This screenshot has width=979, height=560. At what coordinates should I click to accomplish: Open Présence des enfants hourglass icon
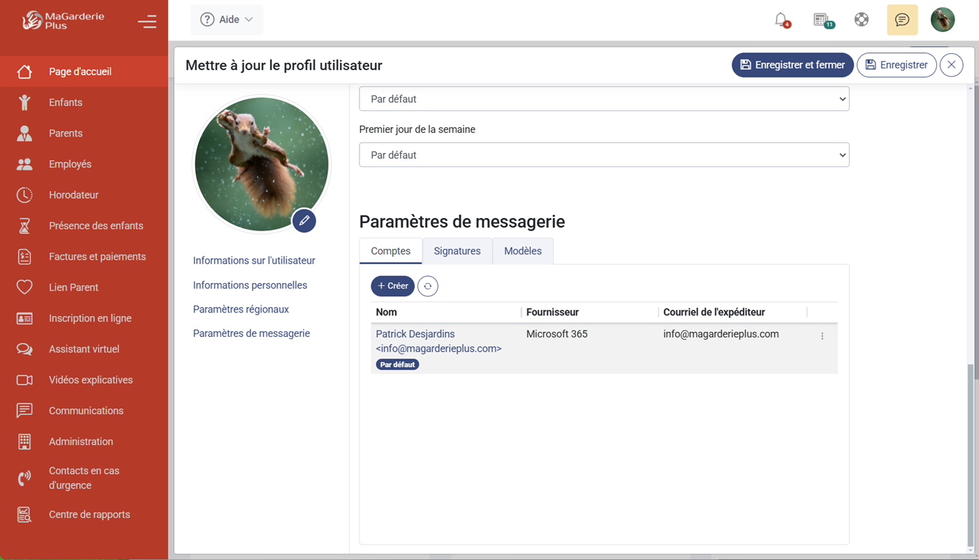24,226
